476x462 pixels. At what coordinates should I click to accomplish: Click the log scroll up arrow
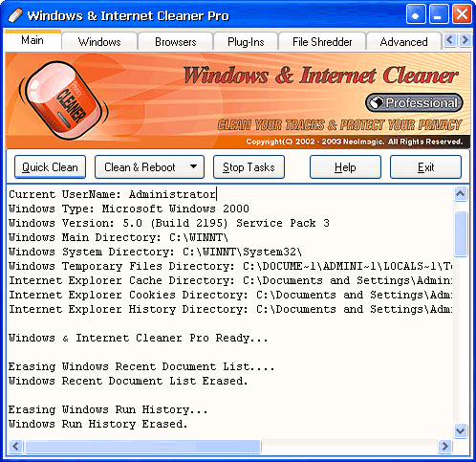coord(461,193)
